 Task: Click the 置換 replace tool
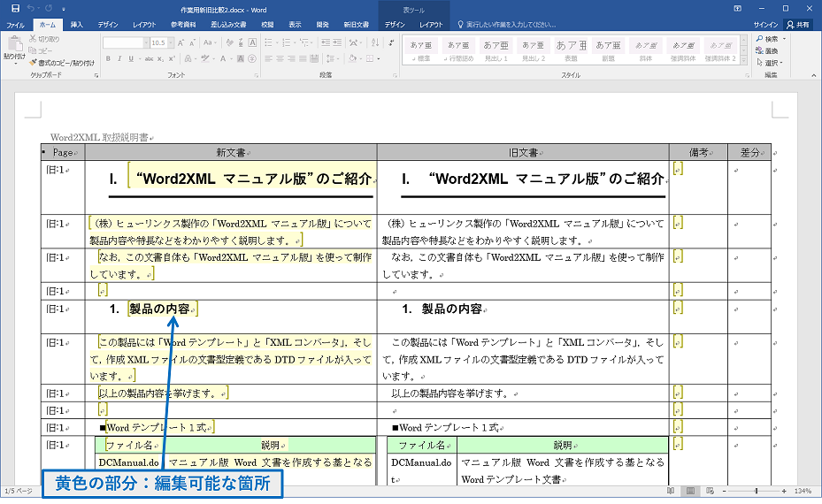coord(767,50)
